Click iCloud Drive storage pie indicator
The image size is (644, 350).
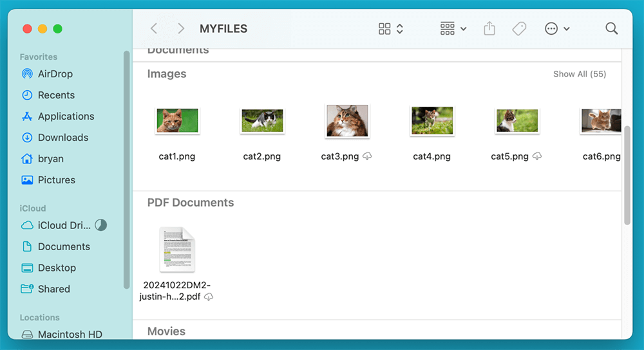coord(101,225)
